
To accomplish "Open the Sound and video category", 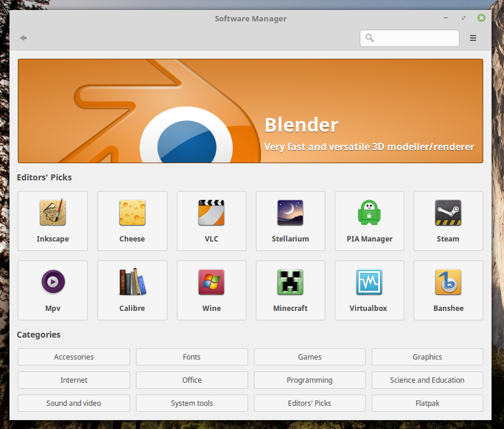I will coord(74,403).
